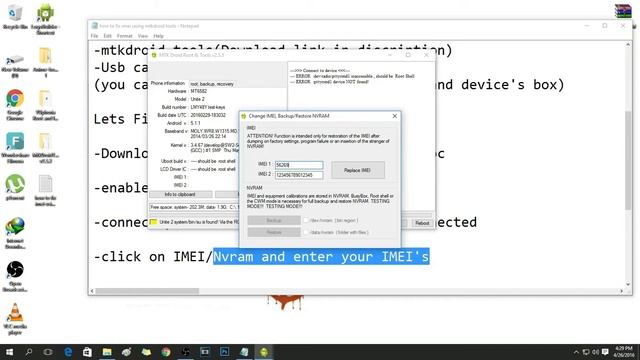
Task: Click the Replace IMEI button
Action: (x=358, y=170)
